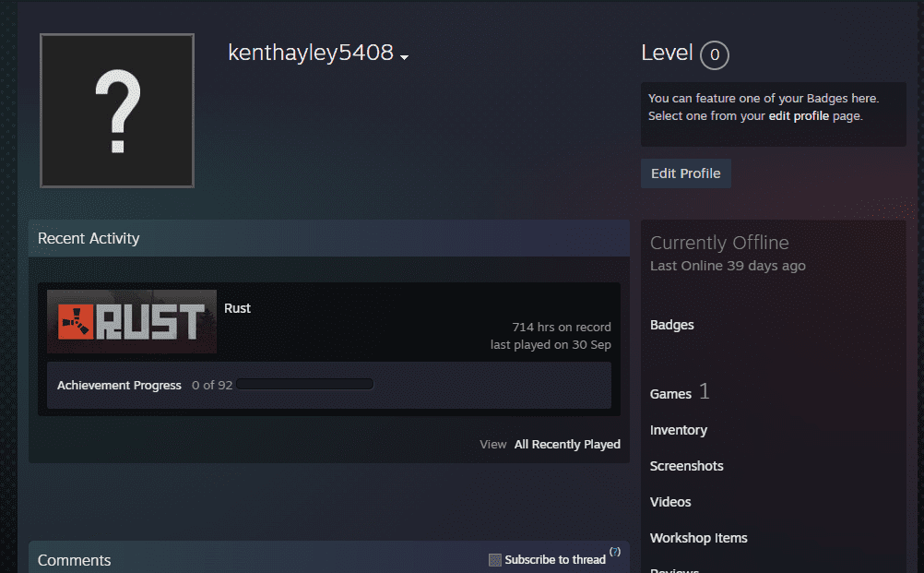Viewport: 924px width, 573px height.
Task: Toggle the comment thread subscription checkbox
Action: click(494, 559)
